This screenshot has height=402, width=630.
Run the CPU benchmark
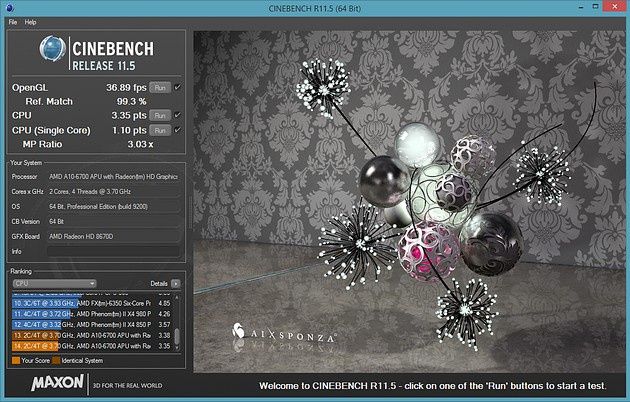(160, 116)
